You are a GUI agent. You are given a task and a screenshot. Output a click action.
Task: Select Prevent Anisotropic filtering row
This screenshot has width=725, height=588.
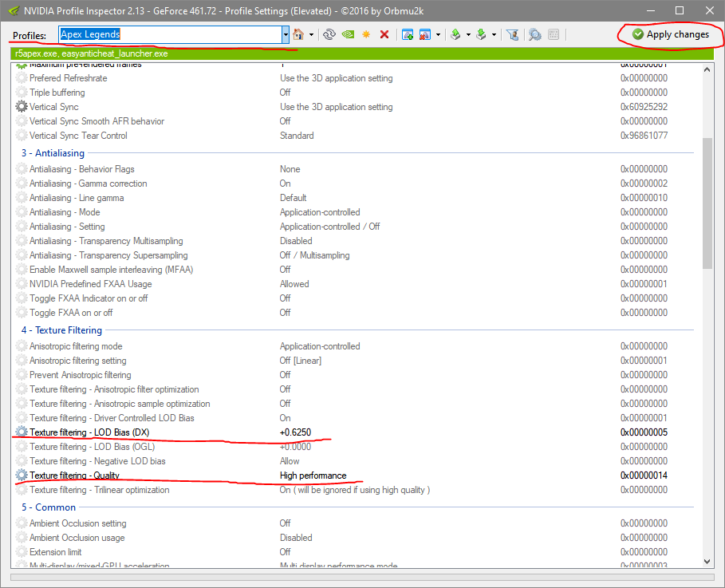tap(356, 375)
